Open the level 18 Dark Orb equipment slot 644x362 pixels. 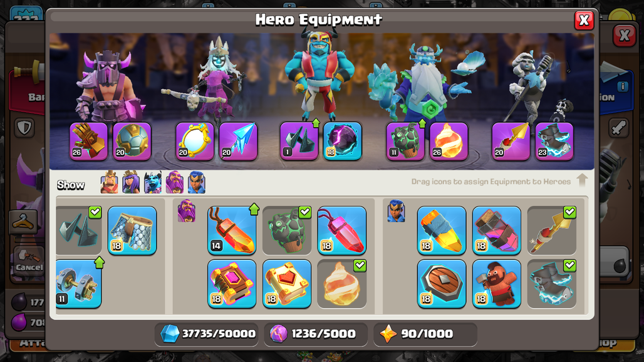pyautogui.click(x=343, y=141)
